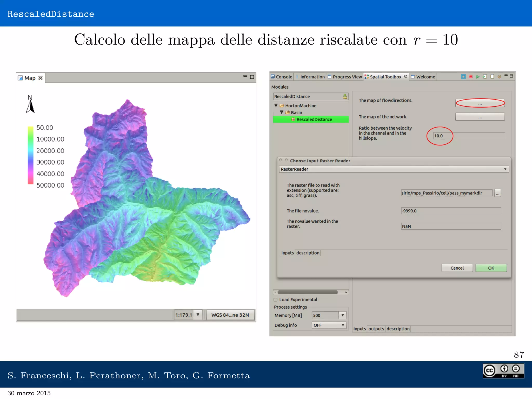Browse for the network map
The height and width of the screenshot is (399, 532).
(x=480, y=117)
